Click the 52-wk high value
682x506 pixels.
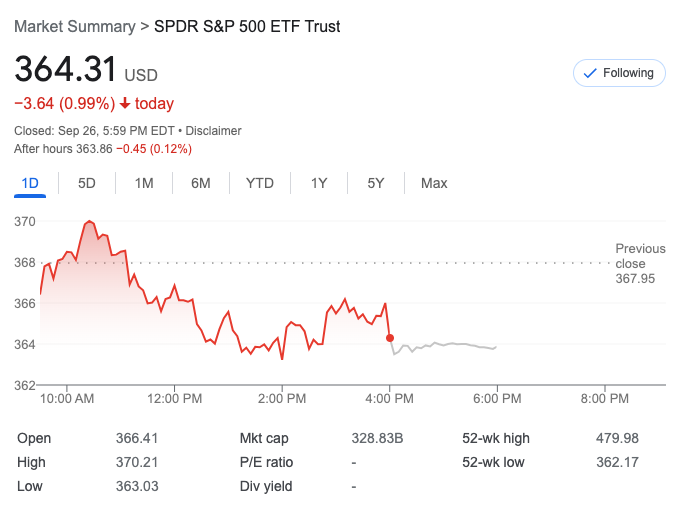pos(617,438)
